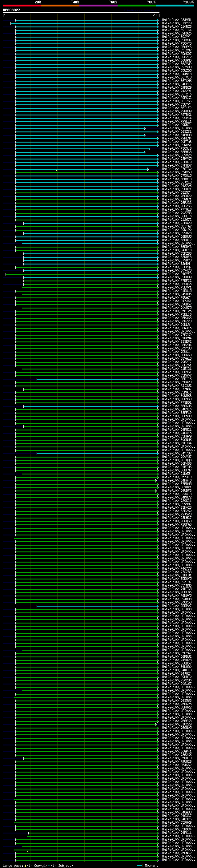The width and height of the screenshot is (197, 868).
Task: Select hit label UniRef100_C4J5F8
Action: coord(177,74)
